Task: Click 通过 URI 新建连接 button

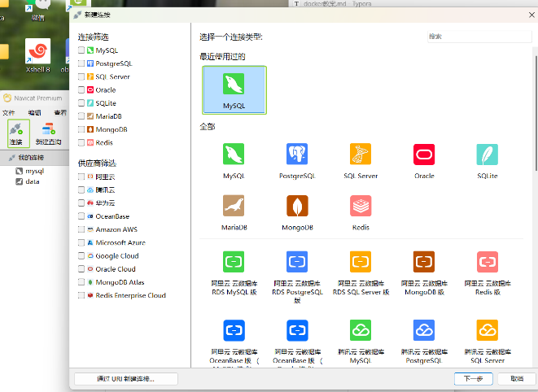Action: (126, 379)
